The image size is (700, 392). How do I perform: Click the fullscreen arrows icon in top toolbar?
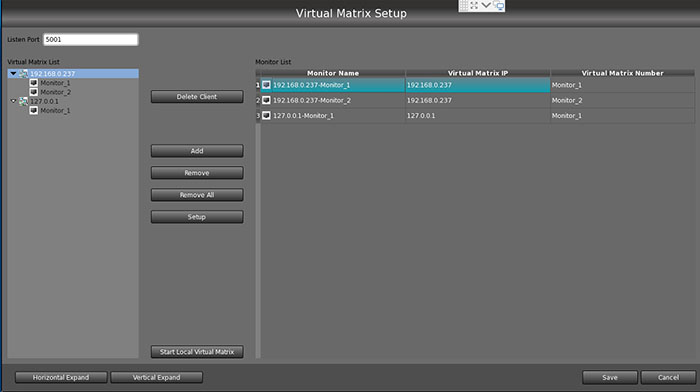(474, 5)
